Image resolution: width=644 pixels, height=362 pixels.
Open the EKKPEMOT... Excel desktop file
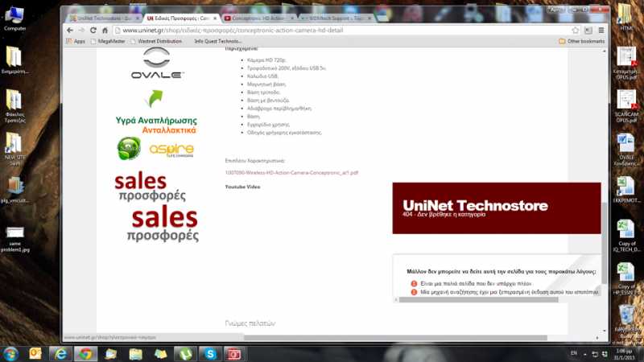coord(626,190)
